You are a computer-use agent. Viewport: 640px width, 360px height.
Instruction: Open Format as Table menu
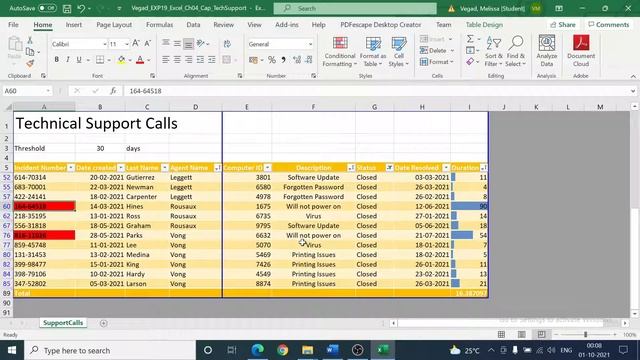click(x=373, y=52)
